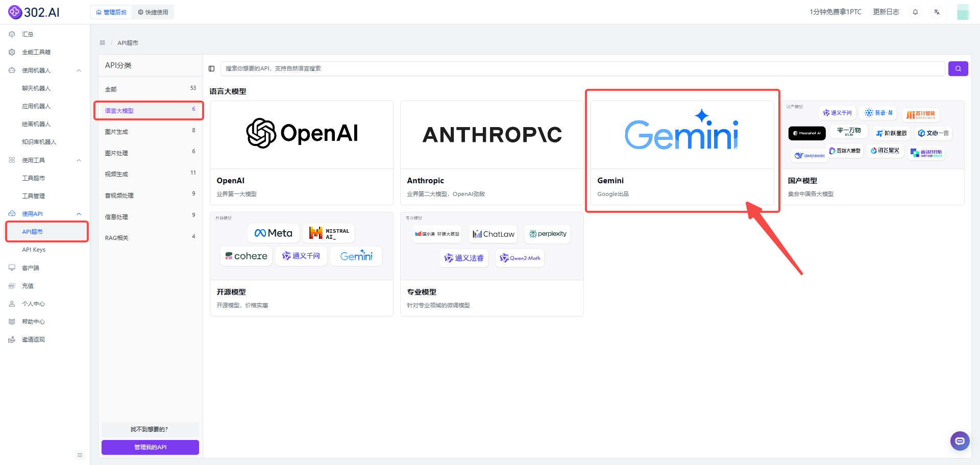This screenshot has height=465, width=980.
Task: Click the 客户端 monitor icon
Action: click(12, 268)
